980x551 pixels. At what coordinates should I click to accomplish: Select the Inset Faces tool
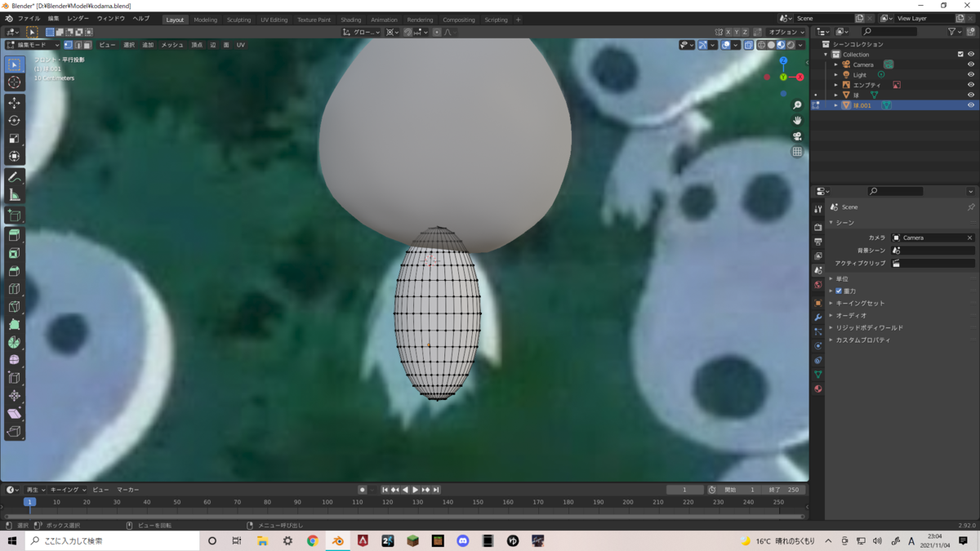click(15, 254)
